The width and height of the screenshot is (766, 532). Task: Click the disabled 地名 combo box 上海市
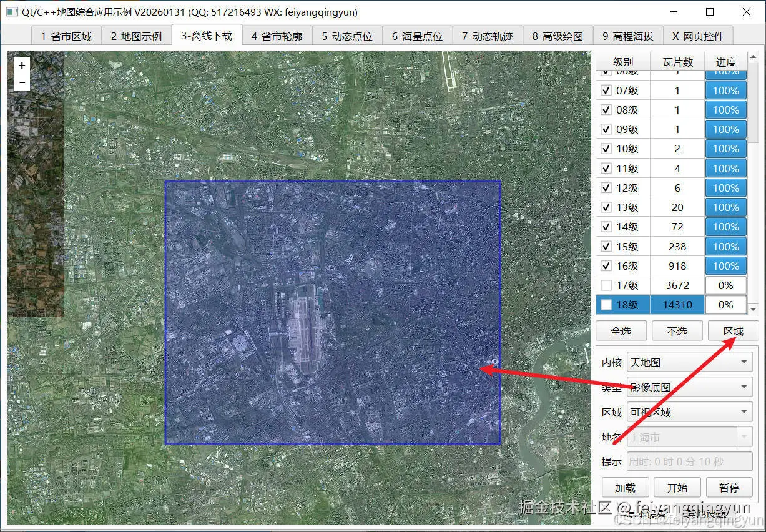click(689, 437)
